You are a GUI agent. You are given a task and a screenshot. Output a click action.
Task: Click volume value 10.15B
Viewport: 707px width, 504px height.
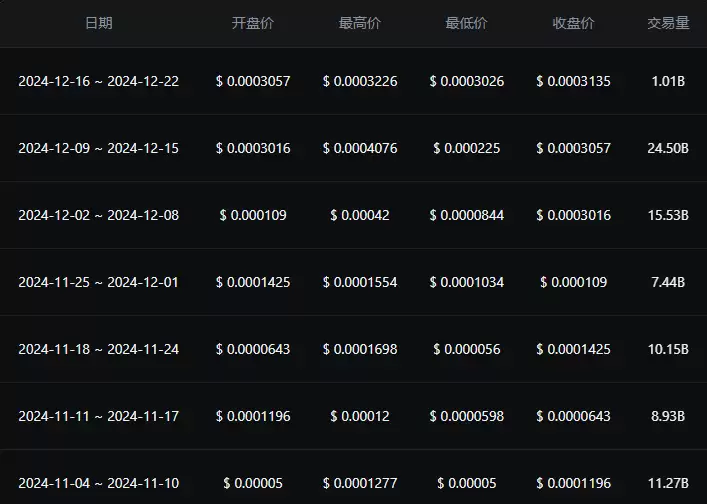668,349
